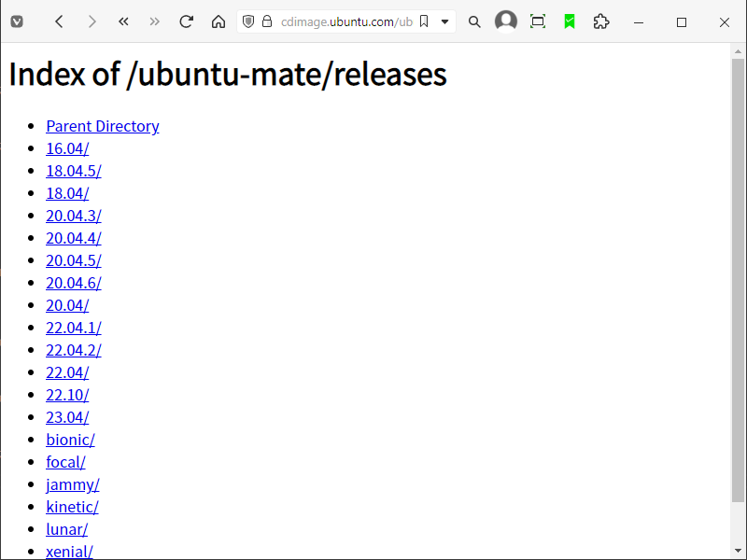
Task: Open the focal/ directory
Action: 65,462
